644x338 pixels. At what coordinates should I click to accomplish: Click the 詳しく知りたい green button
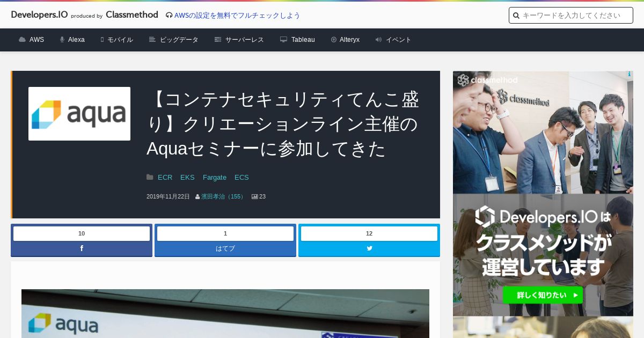tap(543, 295)
